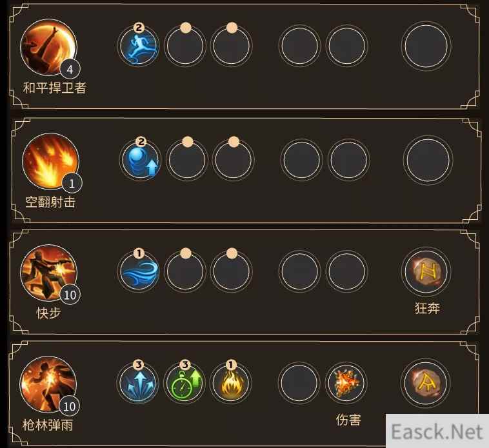The width and height of the screenshot is (489, 448).
Task: Select empty third tripod slot of 空翻射击
Action: click(234, 160)
